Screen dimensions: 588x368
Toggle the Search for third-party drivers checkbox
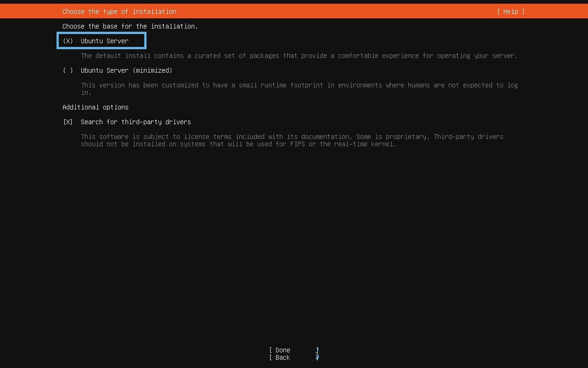click(x=67, y=122)
